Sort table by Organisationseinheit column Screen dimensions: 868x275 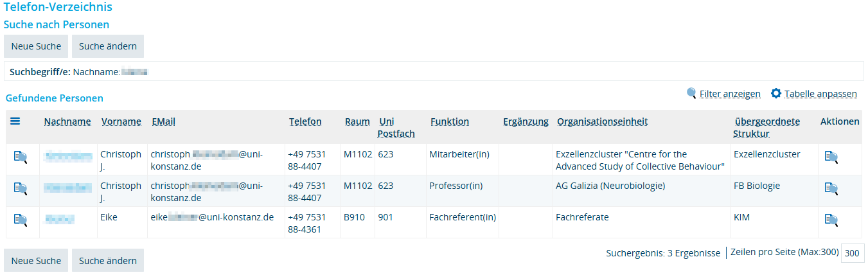pos(602,121)
